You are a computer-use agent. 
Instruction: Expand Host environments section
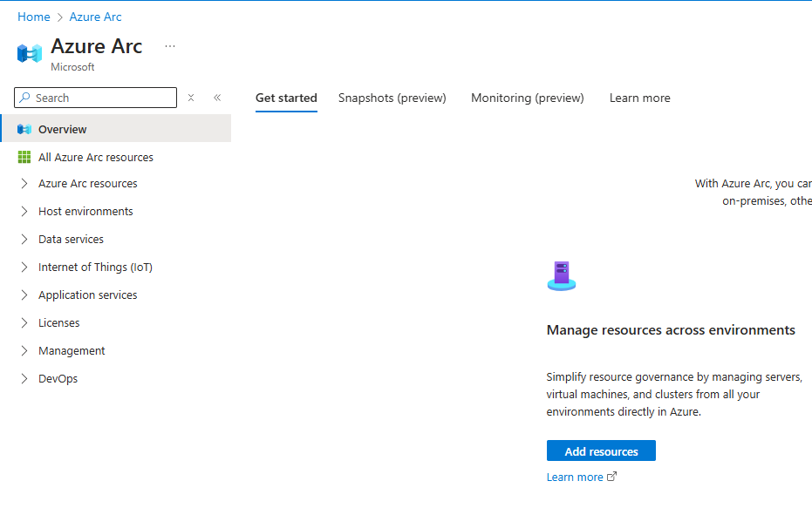24,212
